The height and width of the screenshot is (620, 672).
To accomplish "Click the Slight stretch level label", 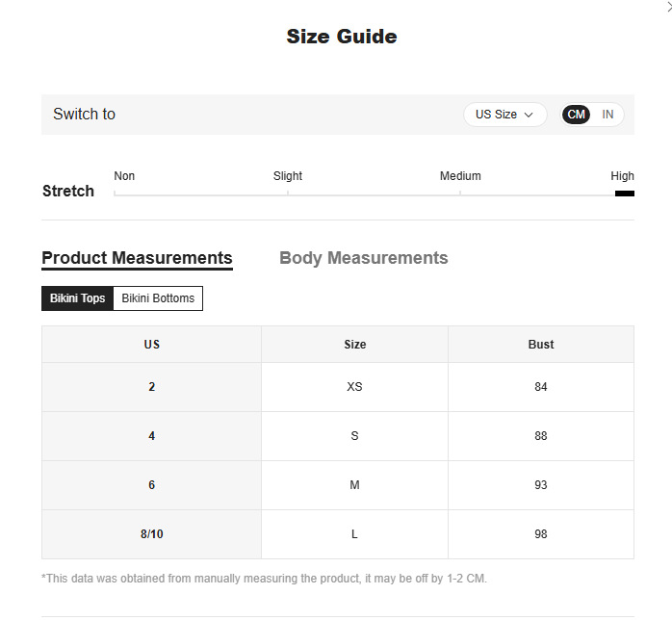I will [x=288, y=176].
